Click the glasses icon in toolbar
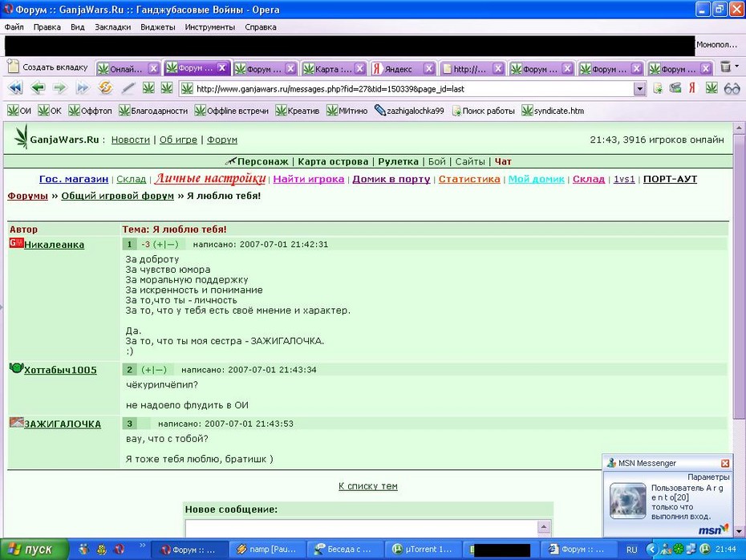 [x=732, y=88]
